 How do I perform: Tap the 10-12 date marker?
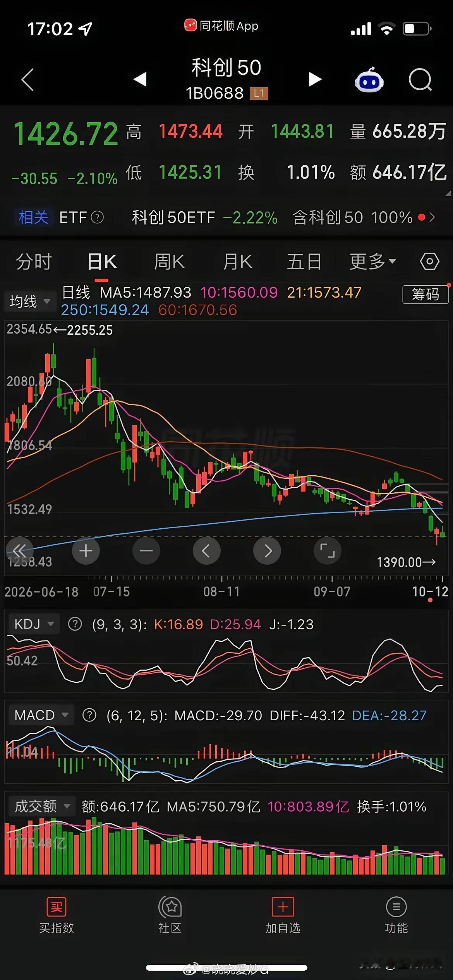click(x=430, y=591)
